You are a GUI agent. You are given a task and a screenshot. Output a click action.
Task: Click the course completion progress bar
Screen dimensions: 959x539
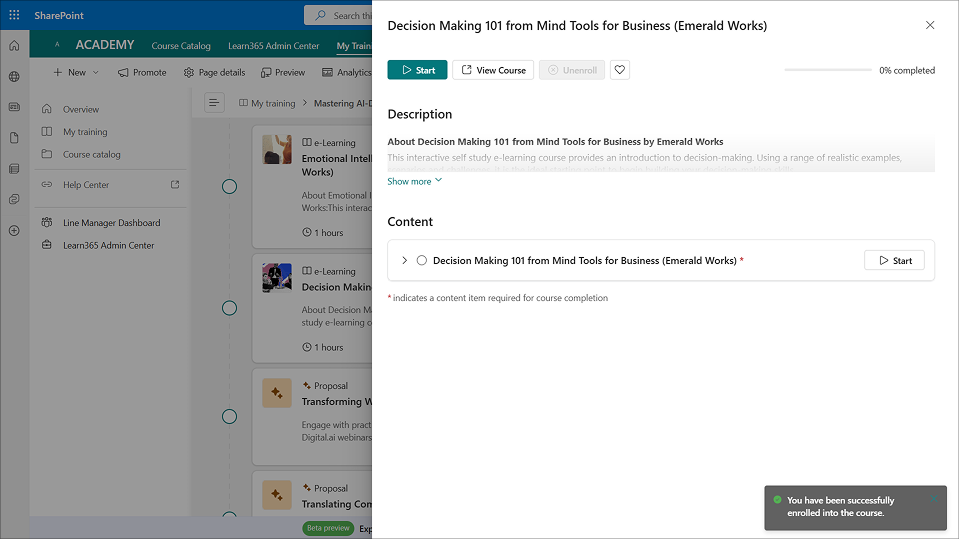(x=828, y=70)
